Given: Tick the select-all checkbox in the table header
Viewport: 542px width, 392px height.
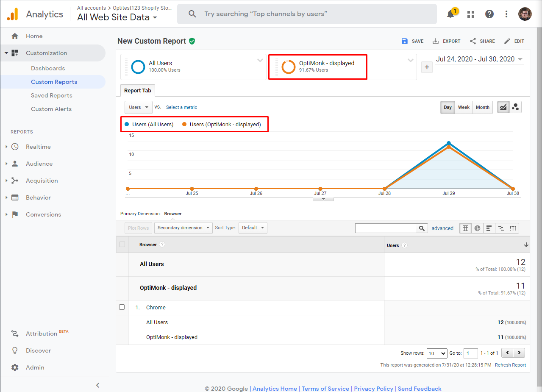Looking at the screenshot, I should coord(122,245).
